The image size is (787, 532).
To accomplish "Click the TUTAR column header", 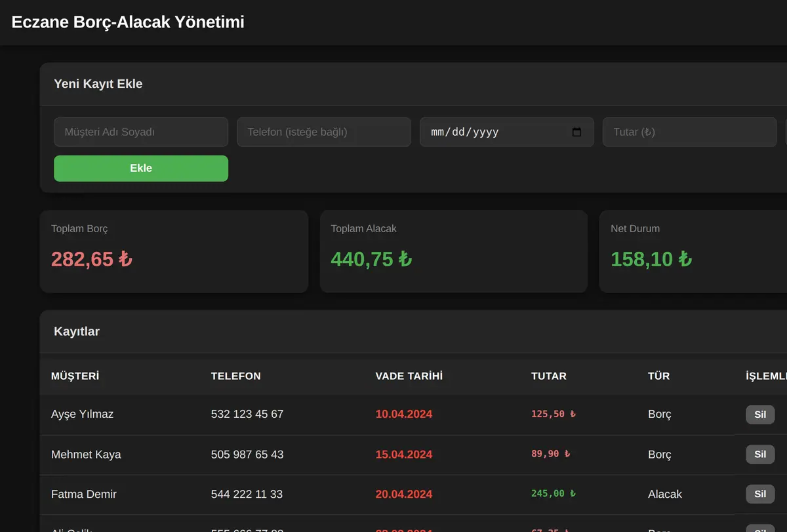I will coord(549,376).
